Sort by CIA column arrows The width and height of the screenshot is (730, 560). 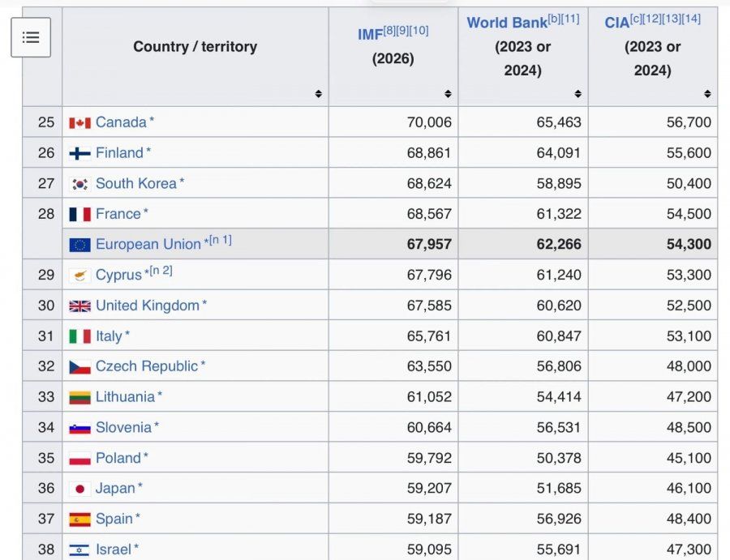[x=707, y=93]
